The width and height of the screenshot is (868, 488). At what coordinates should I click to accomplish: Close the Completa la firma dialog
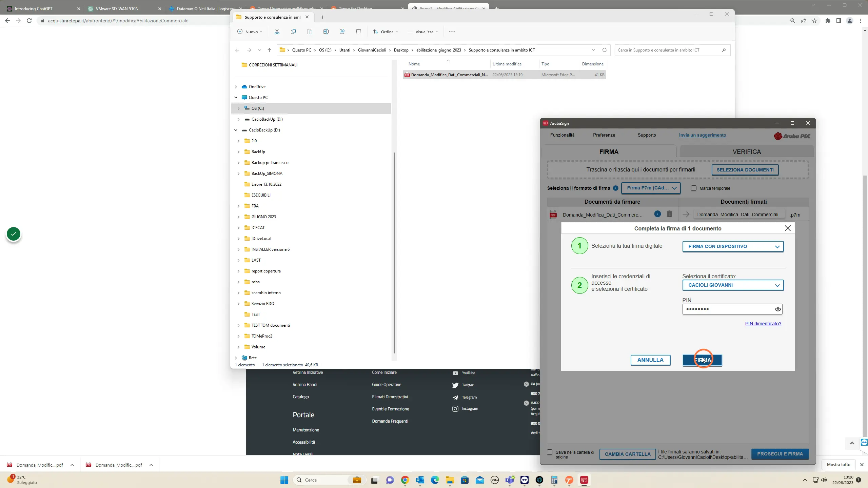click(788, 228)
